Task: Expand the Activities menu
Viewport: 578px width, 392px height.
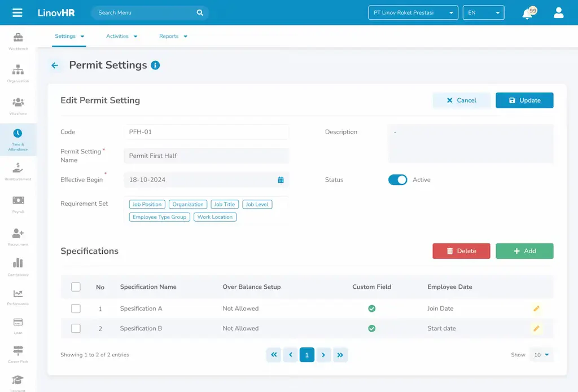Action: 122,36
